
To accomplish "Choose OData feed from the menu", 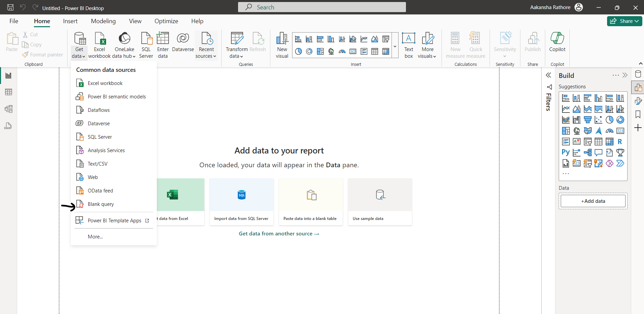I will [x=113, y=191].
